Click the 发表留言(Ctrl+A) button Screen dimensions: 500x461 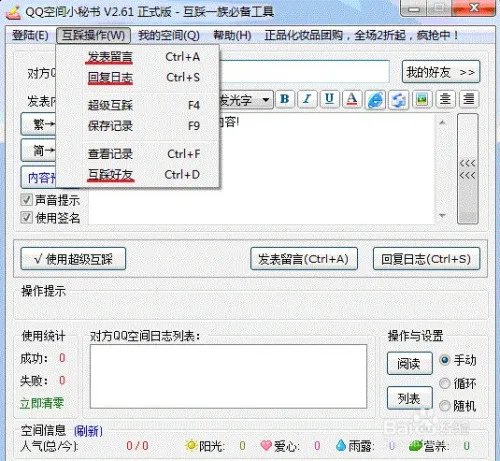pos(304,259)
